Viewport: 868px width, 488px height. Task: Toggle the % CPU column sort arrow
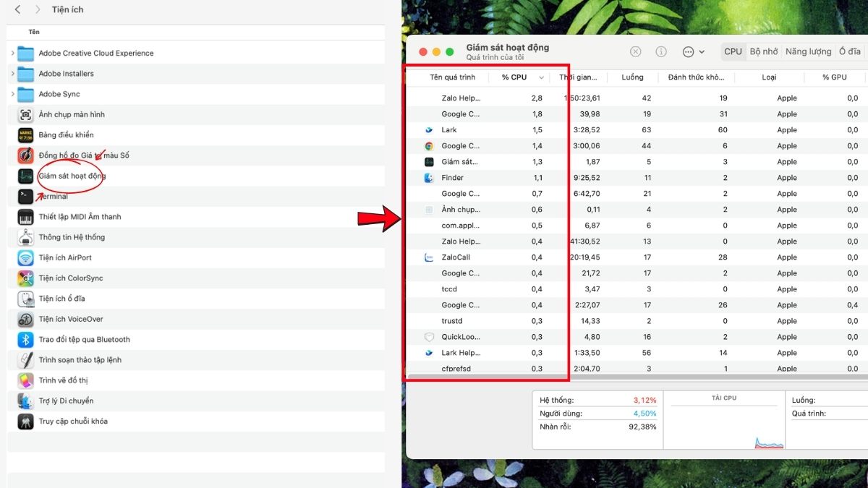click(541, 77)
